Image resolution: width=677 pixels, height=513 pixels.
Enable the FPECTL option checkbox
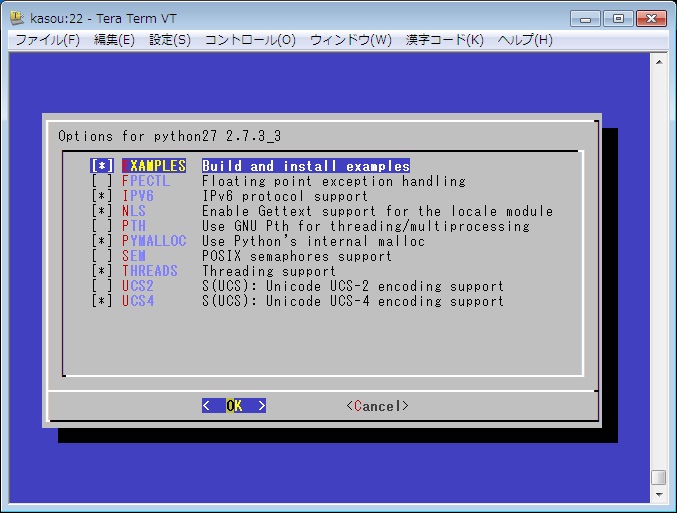click(102, 181)
